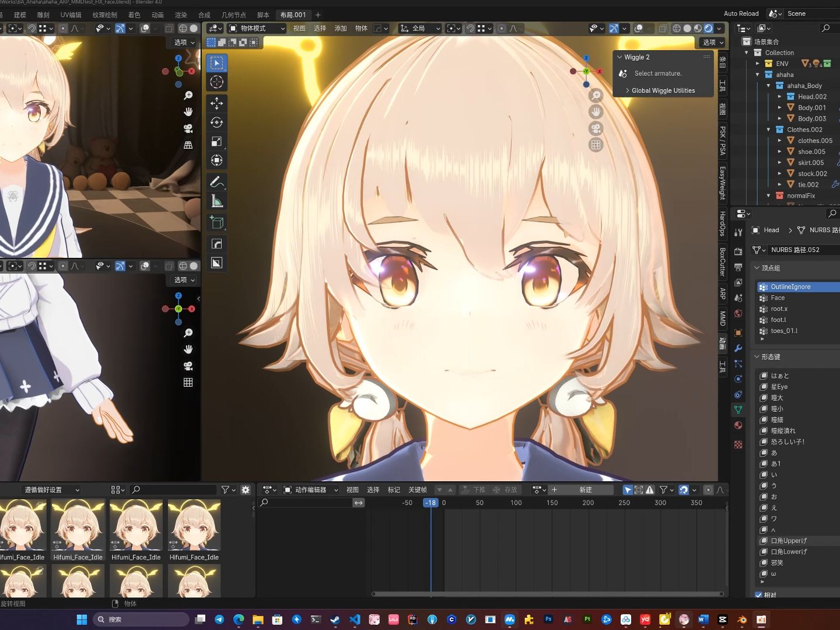840x630 pixels.
Task: Click 新建 action button
Action: click(x=586, y=490)
